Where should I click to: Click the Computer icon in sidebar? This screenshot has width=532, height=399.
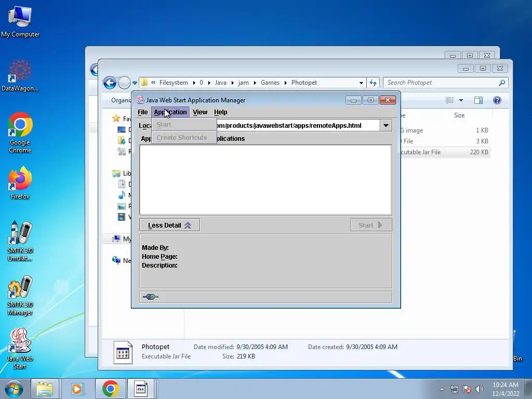coord(116,238)
